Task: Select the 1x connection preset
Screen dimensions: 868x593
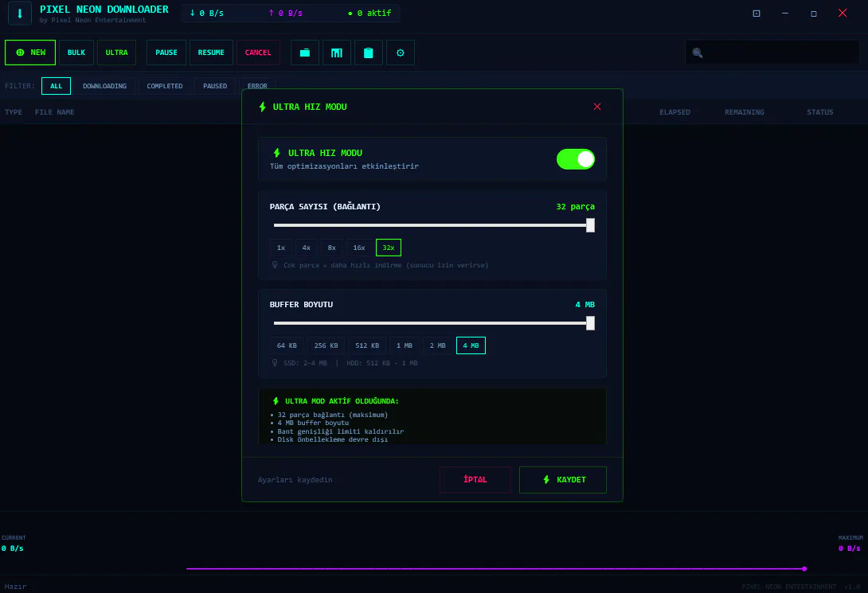Action: point(281,248)
